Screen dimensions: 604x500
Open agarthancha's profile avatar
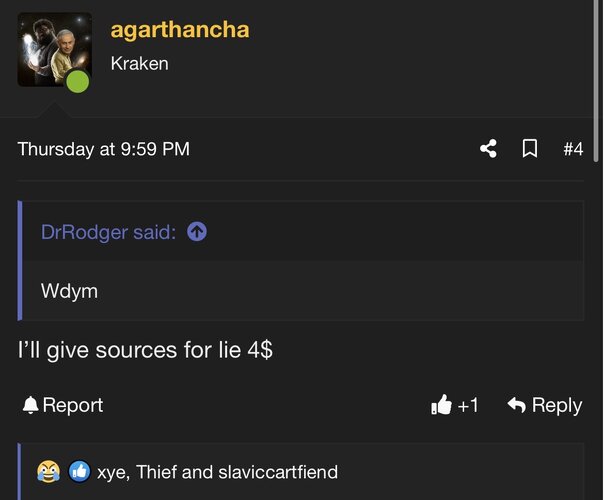(x=55, y=49)
